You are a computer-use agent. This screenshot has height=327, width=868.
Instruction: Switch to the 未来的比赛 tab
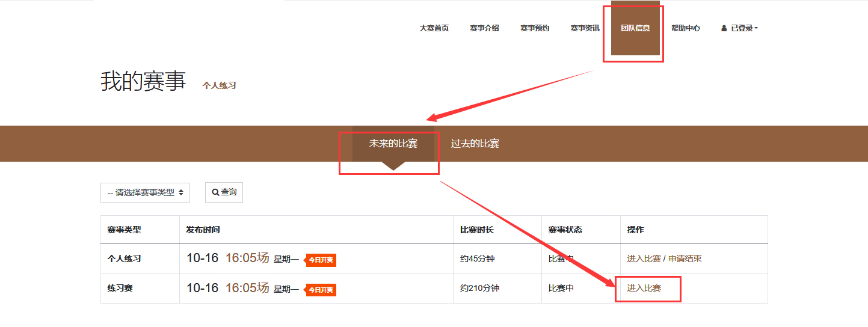click(x=393, y=144)
